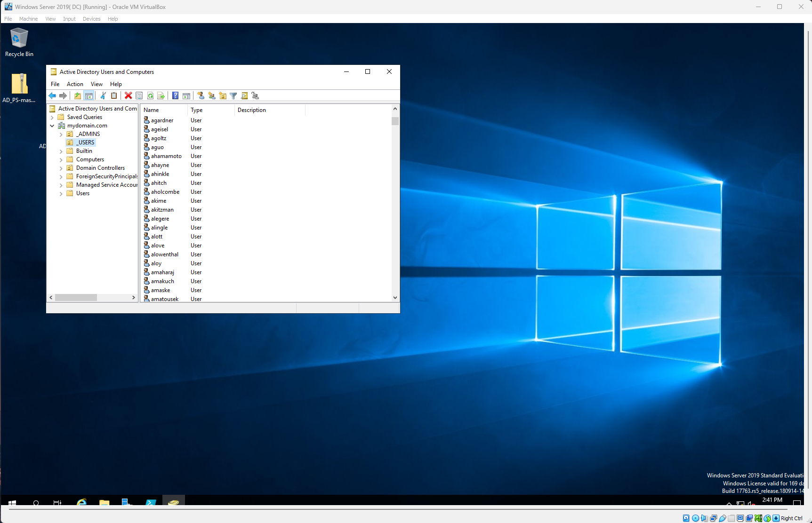Screen dimensions: 812x523
Task: Click the Cut scissors icon
Action: tap(103, 96)
